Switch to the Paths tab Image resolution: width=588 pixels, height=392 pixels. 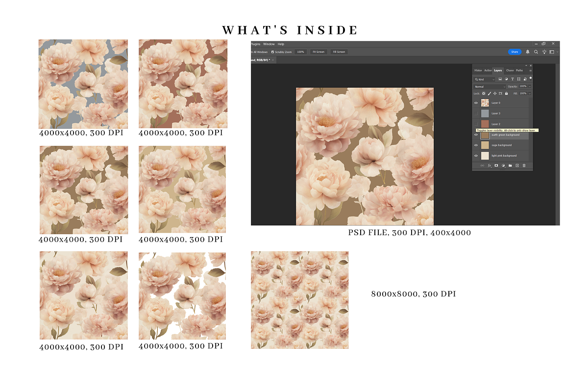coord(519,71)
